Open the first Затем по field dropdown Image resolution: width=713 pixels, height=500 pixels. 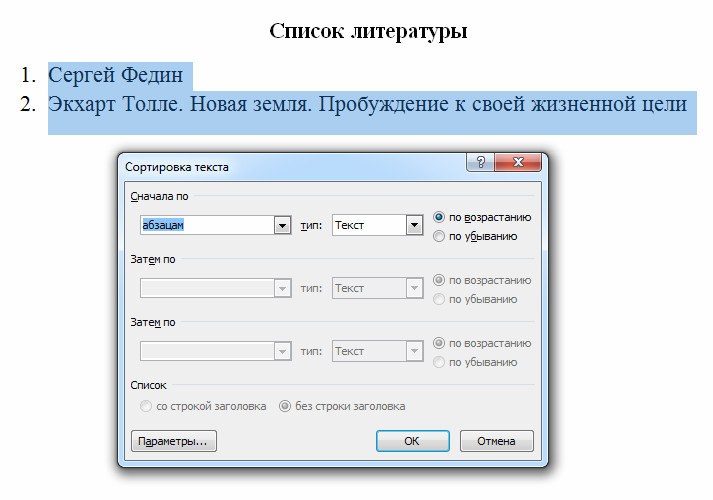coord(282,288)
